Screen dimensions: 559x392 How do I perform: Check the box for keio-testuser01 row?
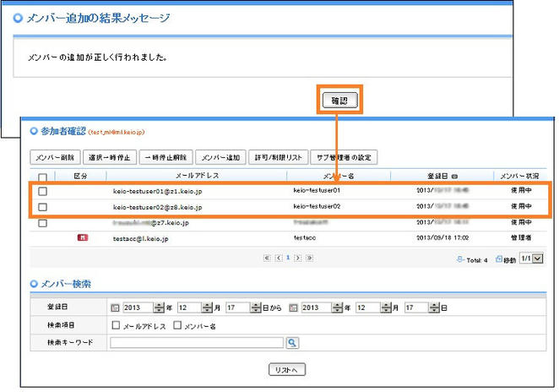pos(43,192)
